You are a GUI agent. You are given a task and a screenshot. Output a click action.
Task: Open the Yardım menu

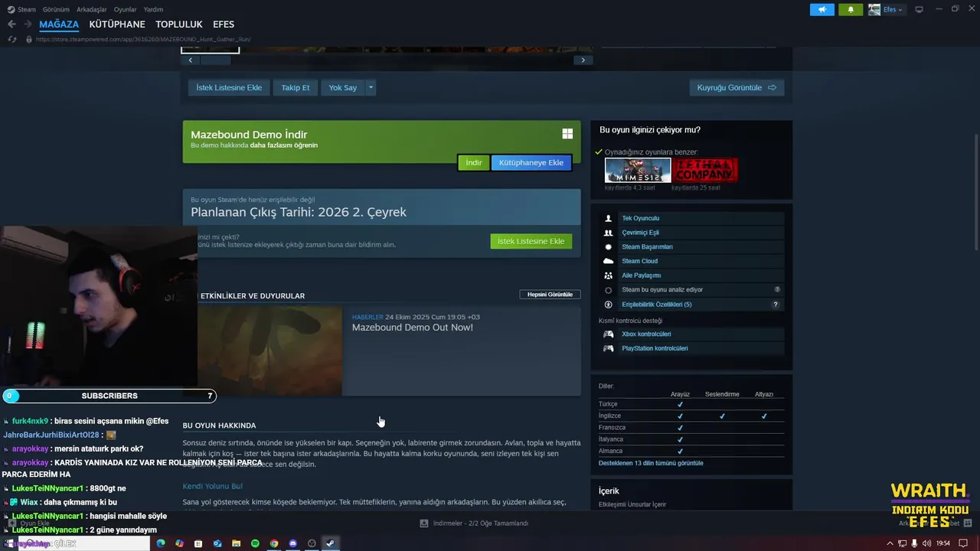[153, 9]
